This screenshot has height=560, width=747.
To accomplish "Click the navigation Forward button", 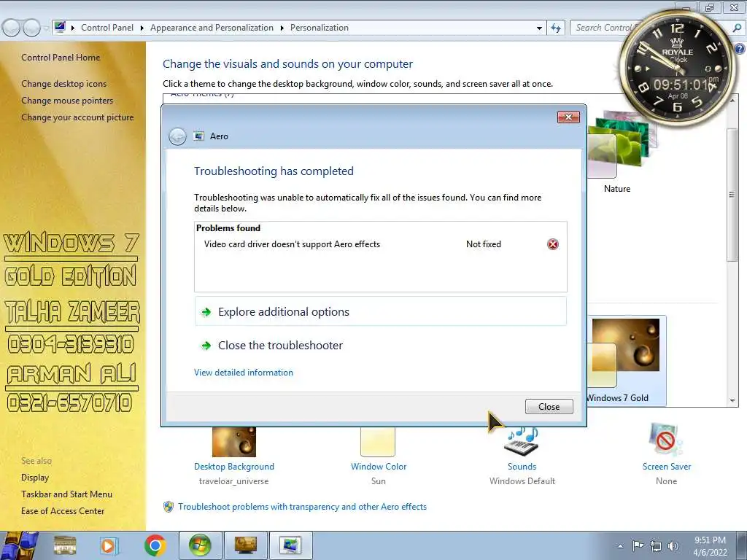I will pyautogui.click(x=32, y=28).
